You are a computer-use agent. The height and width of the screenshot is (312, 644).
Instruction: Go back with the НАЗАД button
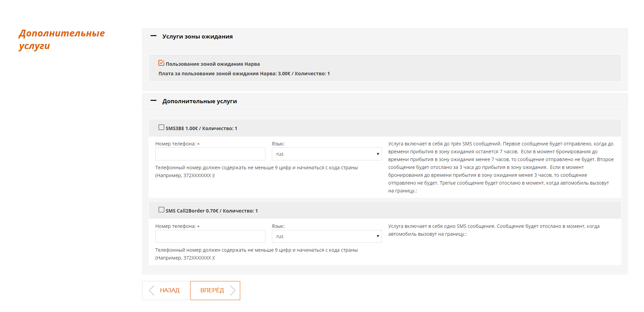click(166, 291)
